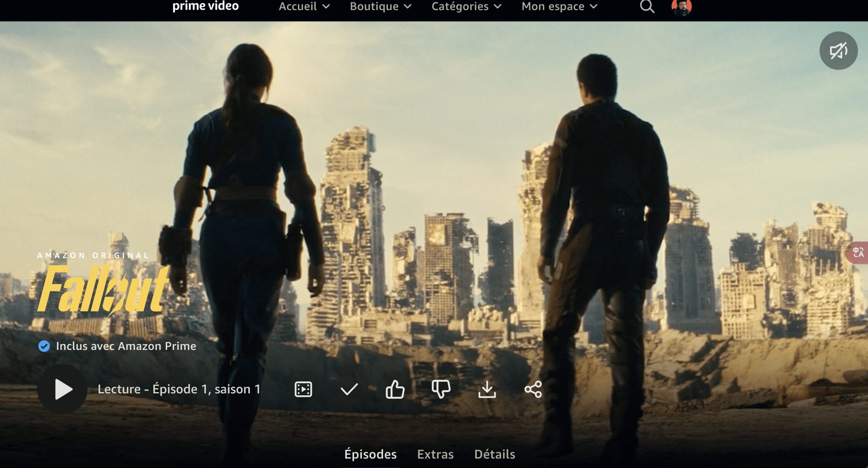Select the Détails tab
The width and height of the screenshot is (868, 468).
click(x=495, y=454)
